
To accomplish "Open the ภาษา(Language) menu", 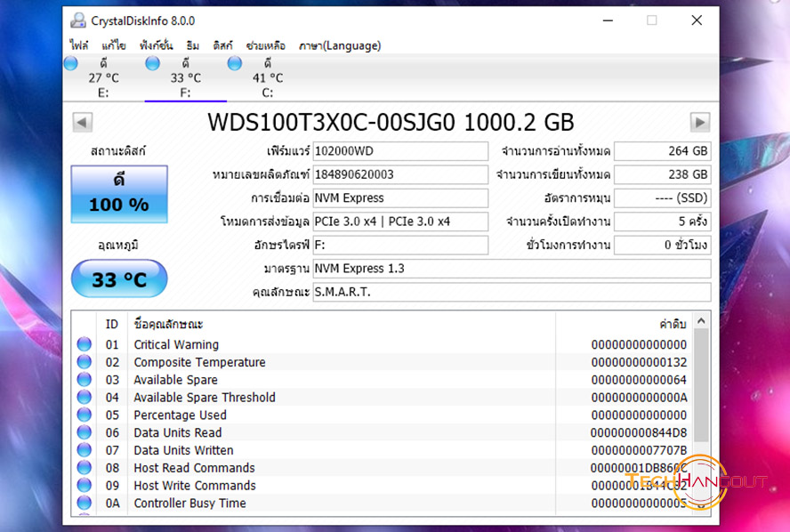I will pyautogui.click(x=340, y=45).
